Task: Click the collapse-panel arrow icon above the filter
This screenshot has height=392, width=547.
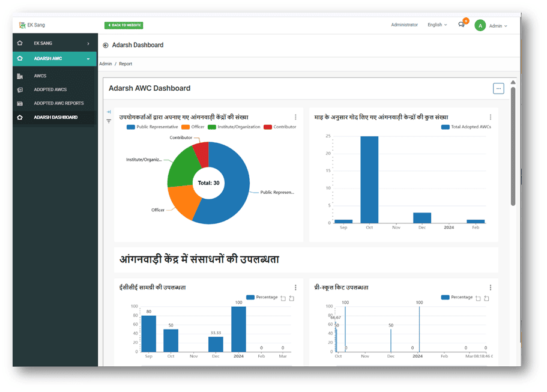Action: pyautogui.click(x=109, y=112)
